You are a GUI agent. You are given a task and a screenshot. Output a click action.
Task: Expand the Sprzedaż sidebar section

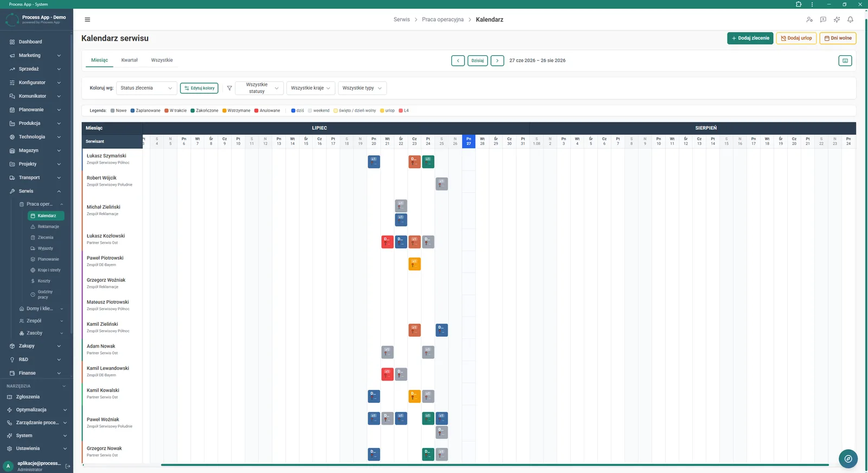[x=36, y=69]
